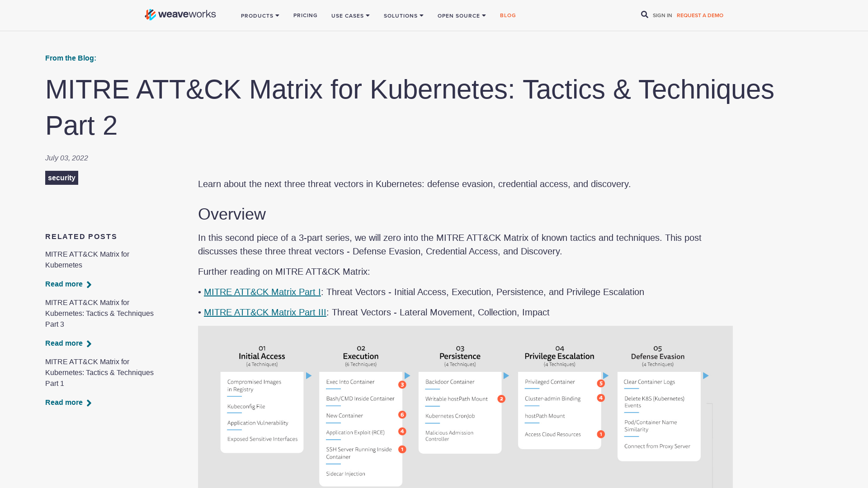Click the red badge numbered 3 beside Exec Into Container

tap(402, 384)
